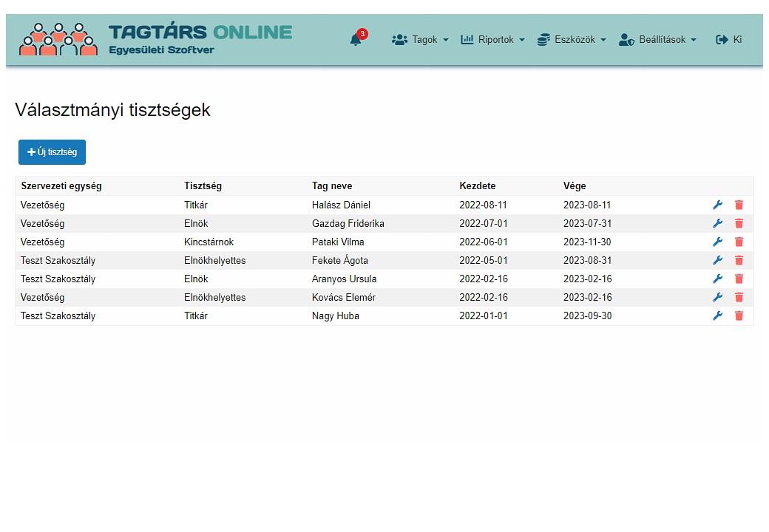Select the name Aranyos Ursula

(345, 279)
